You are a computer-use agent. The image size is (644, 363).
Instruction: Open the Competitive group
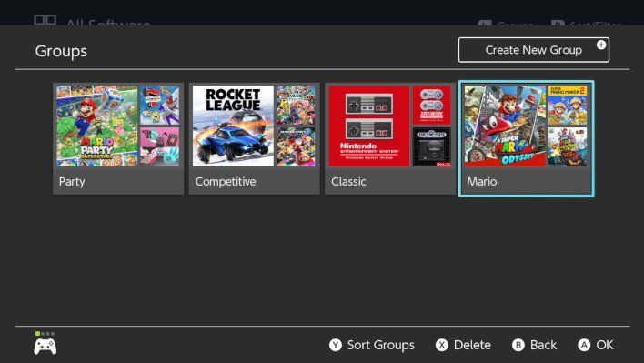pyautogui.click(x=254, y=139)
